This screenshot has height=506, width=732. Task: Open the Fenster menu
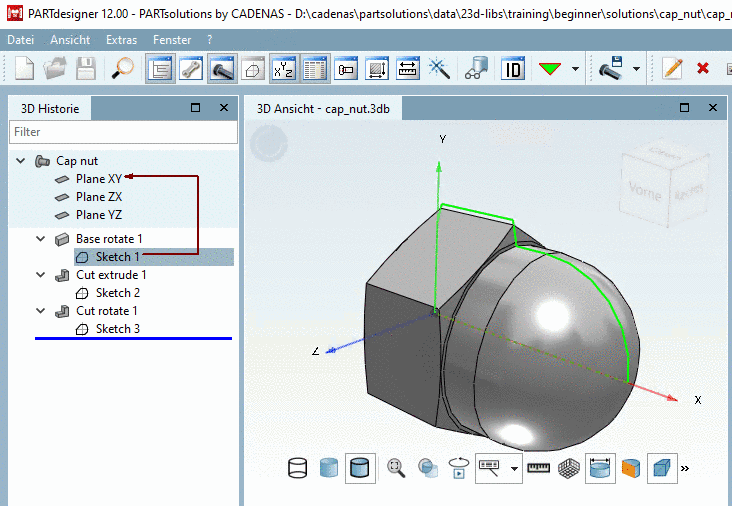(172, 40)
